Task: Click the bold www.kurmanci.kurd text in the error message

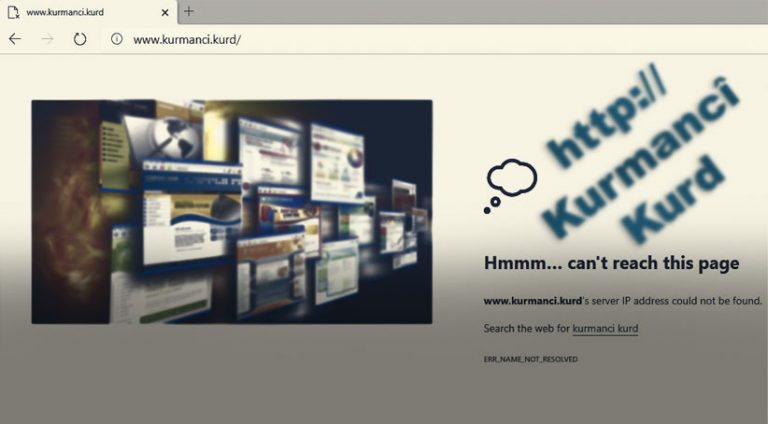Action: pos(532,300)
